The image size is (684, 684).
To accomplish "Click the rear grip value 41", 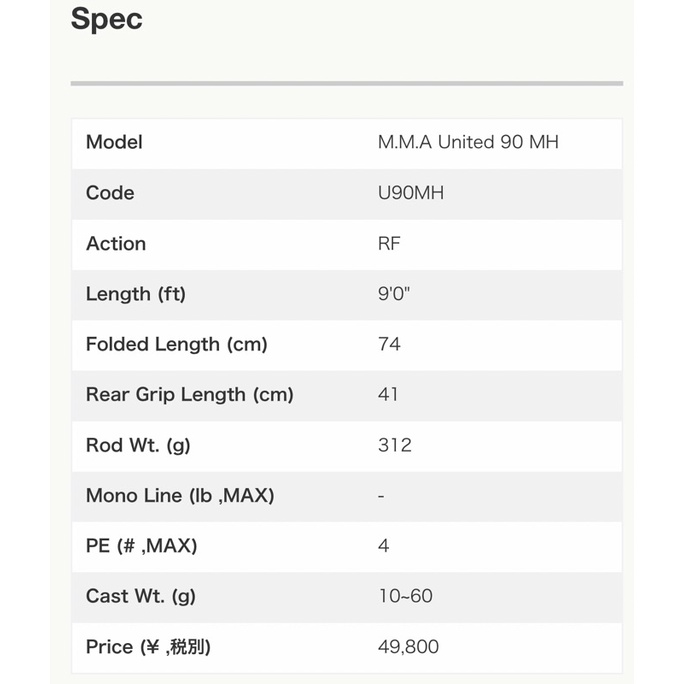I will coord(388,394).
